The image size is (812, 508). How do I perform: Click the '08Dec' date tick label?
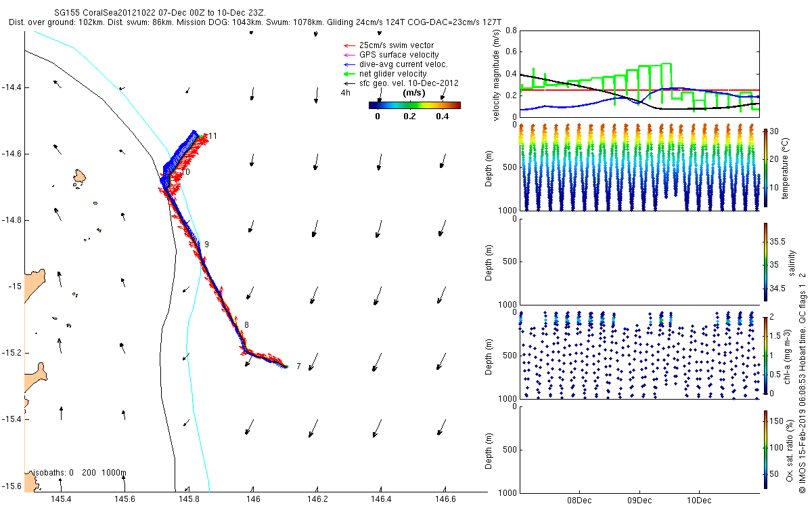(580, 501)
